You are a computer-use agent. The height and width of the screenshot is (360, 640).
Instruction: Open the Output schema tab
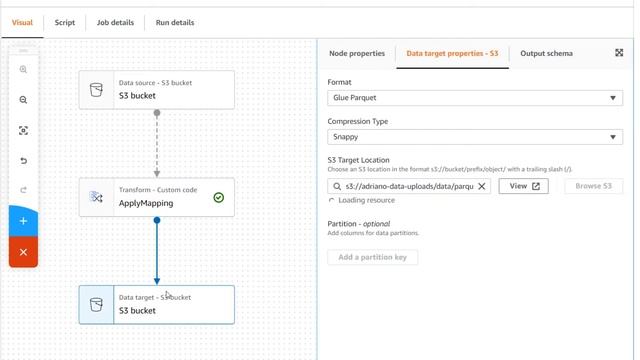click(x=546, y=53)
